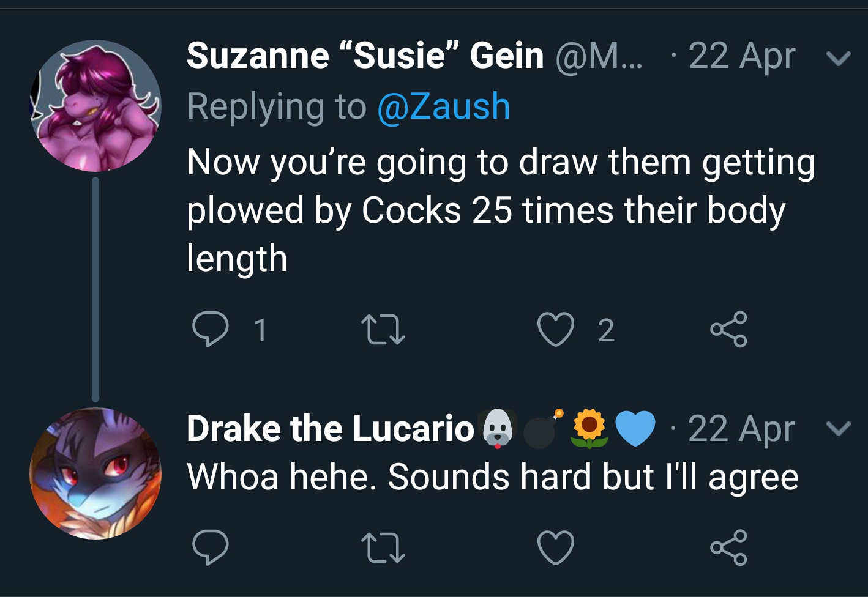The image size is (868, 597).
Task: Open Drake the Lucario's profile name
Action: (331, 428)
